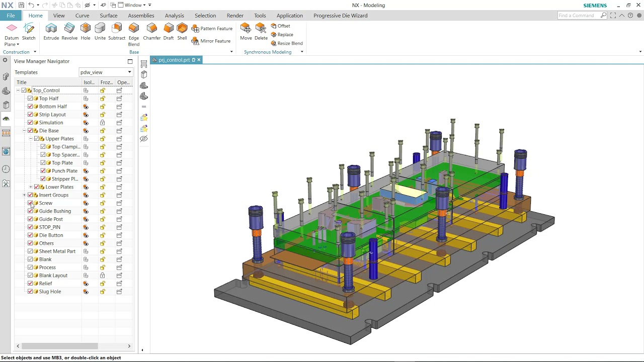Image resolution: width=644 pixels, height=362 pixels.
Task: Open the Sketch tool
Action: (29, 32)
